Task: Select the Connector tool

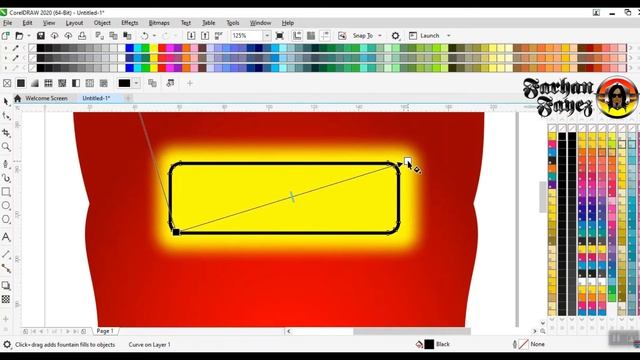Action: pos(6,268)
